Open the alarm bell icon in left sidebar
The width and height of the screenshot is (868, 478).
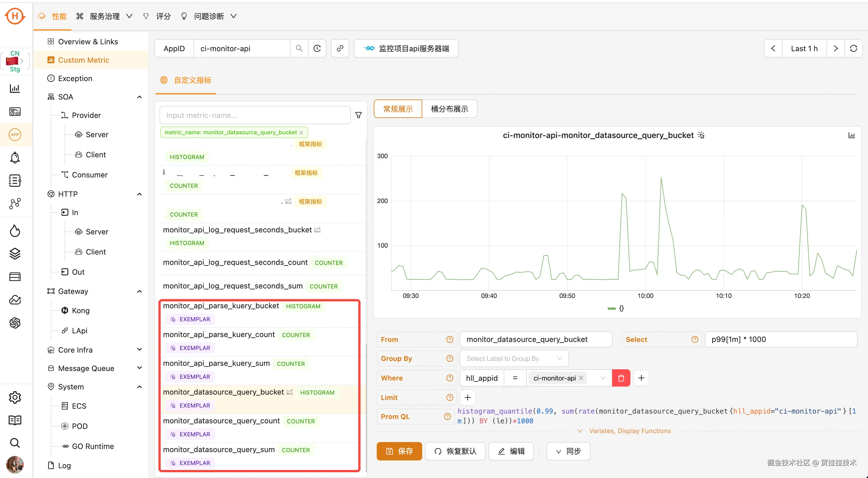[15, 158]
